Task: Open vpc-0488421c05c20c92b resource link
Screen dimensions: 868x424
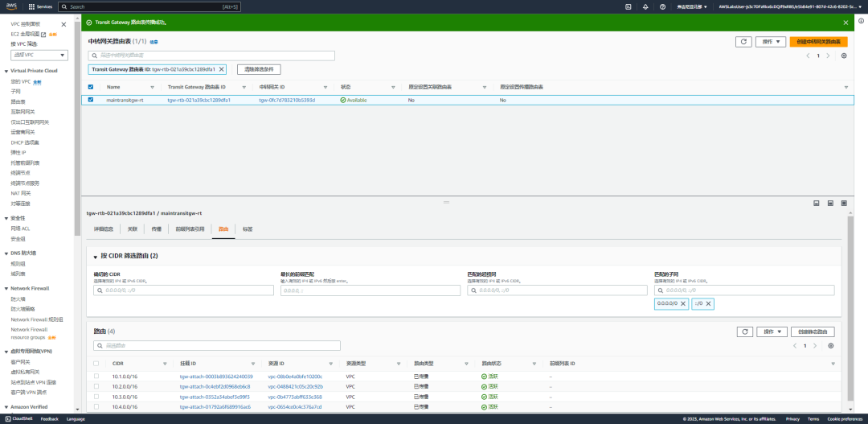Action: (296, 386)
